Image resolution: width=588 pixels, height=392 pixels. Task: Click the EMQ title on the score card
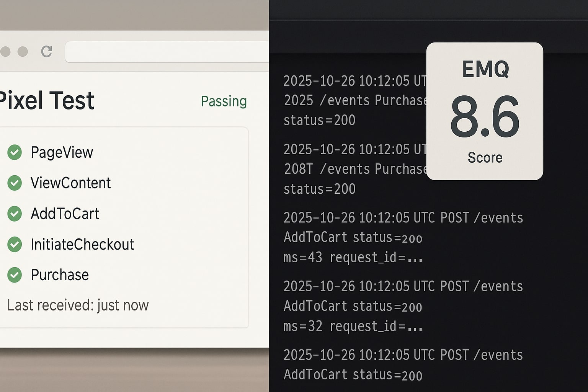coord(485,69)
